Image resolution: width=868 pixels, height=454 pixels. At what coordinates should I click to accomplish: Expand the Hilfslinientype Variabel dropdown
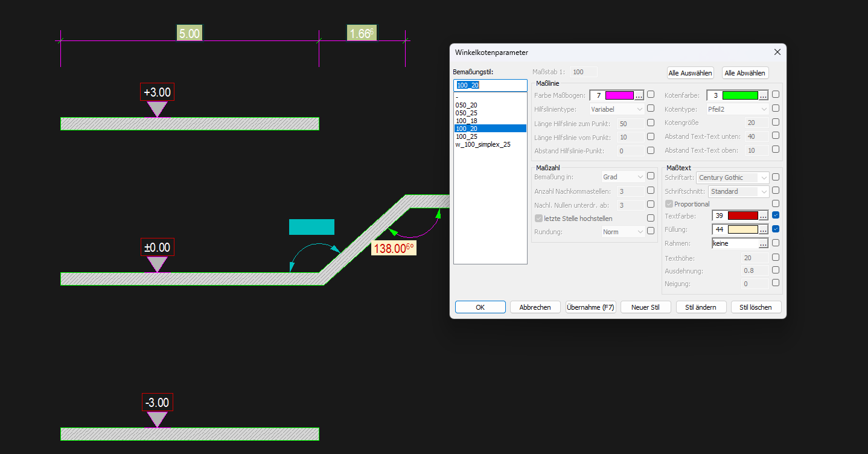click(x=617, y=109)
